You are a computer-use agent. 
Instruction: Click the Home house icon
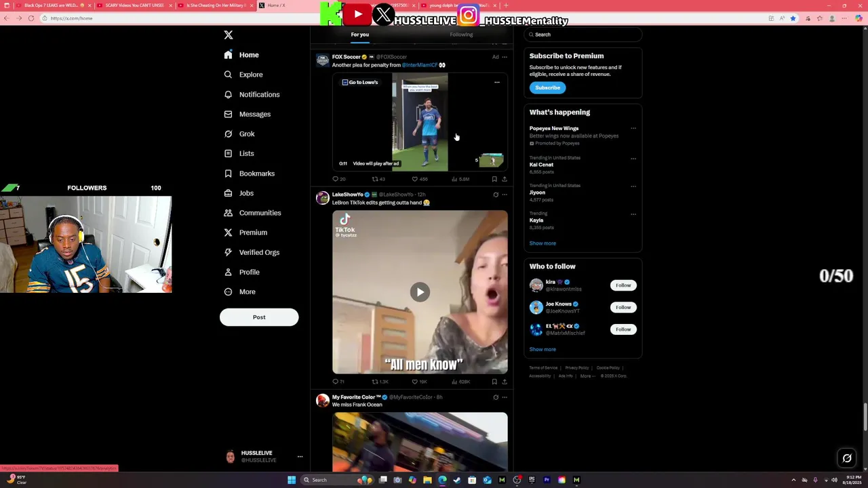(x=228, y=55)
